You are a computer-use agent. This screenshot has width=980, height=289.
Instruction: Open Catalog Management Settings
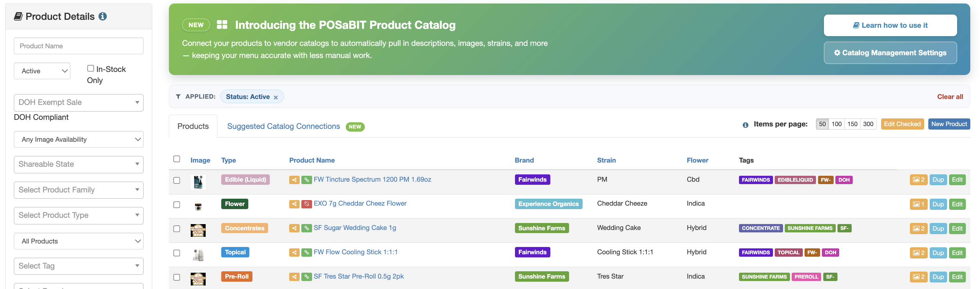(890, 53)
